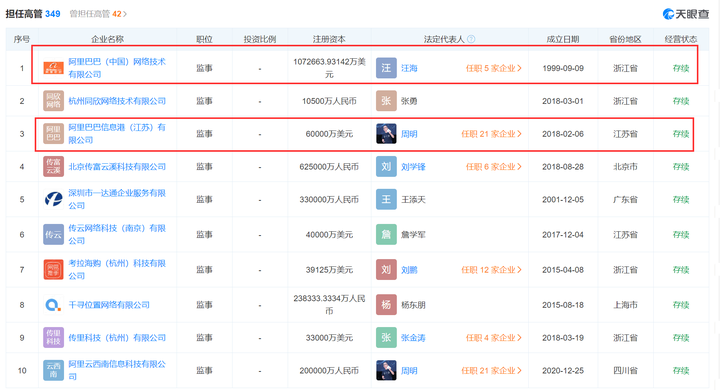Click the 注册资本 column header
The image size is (720, 390).
(329, 40)
